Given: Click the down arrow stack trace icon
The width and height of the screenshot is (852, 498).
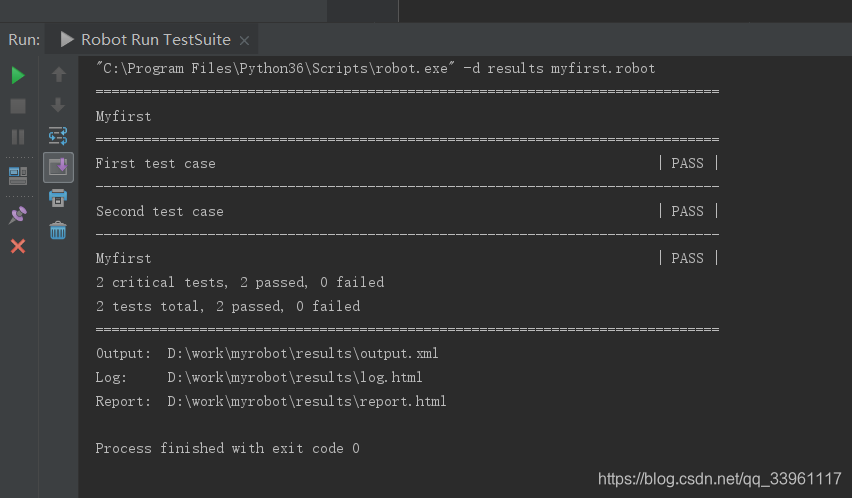Looking at the screenshot, I should (x=58, y=105).
